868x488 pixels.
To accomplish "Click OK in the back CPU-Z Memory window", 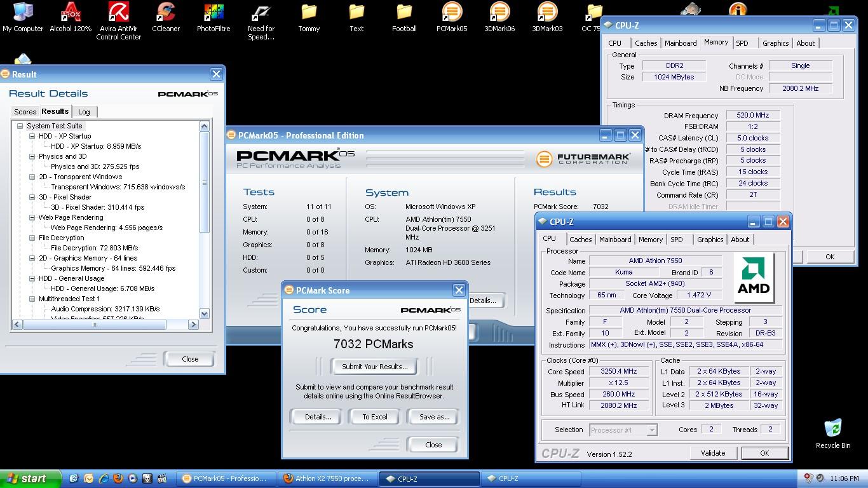I will [x=830, y=257].
